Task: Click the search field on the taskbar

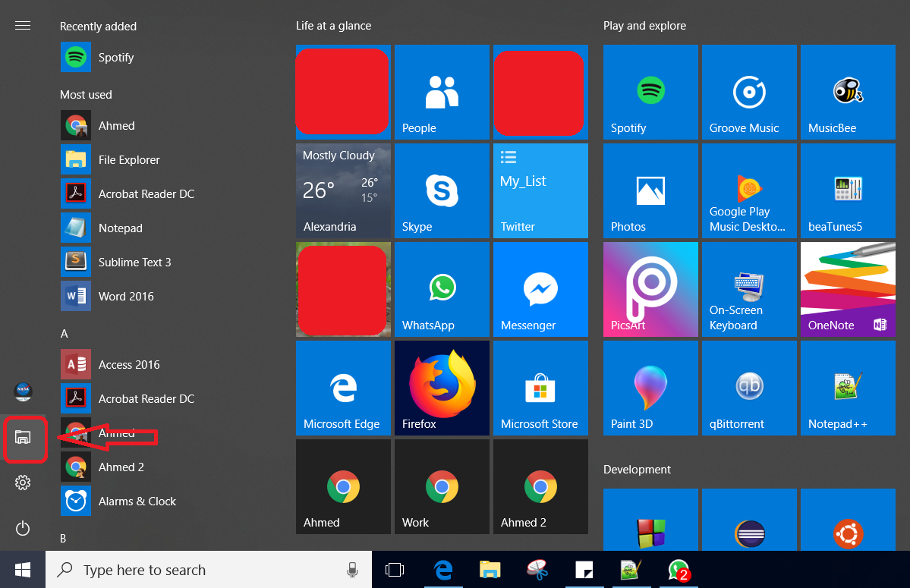Action: [x=205, y=570]
